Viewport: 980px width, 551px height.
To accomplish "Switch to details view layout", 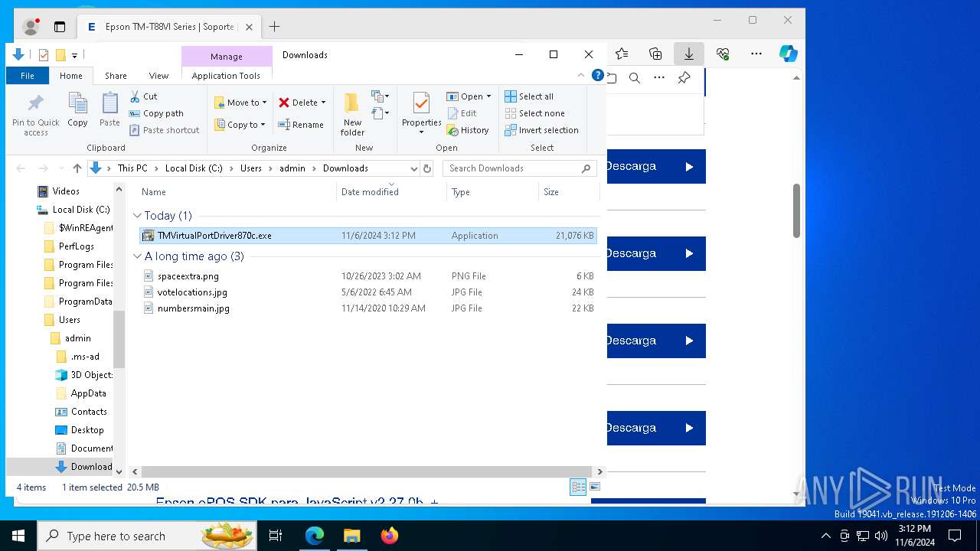I will 578,487.
